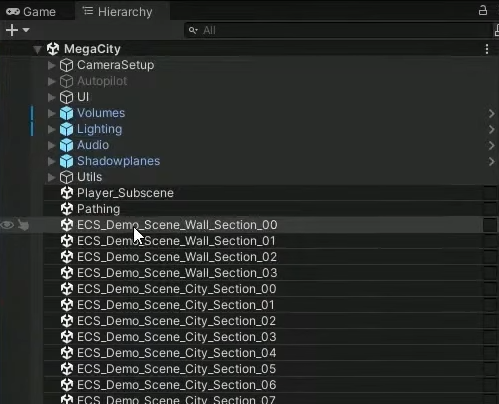Click the UI cube icon
The image size is (499, 404).
pyautogui.click(x=66, y=97)
